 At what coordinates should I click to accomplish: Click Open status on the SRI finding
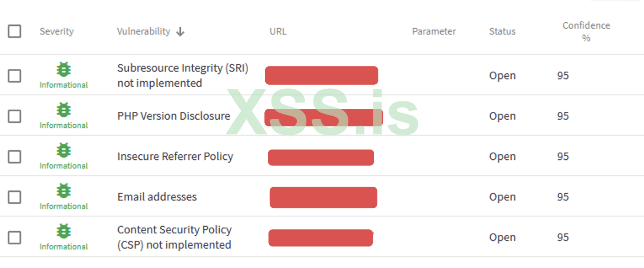(503, 75)
